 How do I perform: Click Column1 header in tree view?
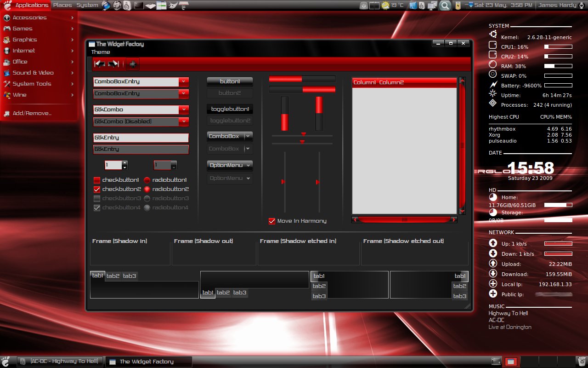click(365, 82)
